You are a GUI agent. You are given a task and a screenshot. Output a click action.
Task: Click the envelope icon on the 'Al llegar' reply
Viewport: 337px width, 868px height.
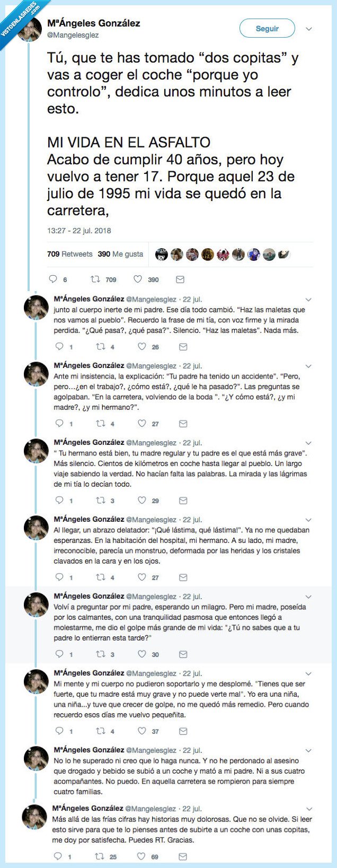(183, 577)
